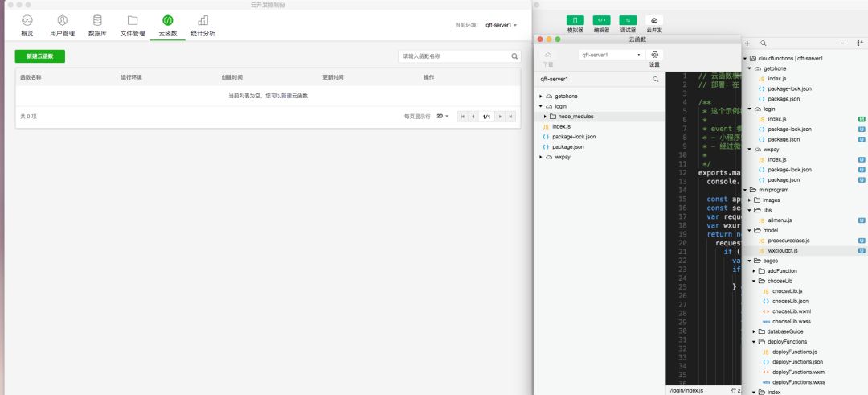This screenshot has height=395, width=868.
Task: Collapse the pages folder
Action: coord(750,261)
